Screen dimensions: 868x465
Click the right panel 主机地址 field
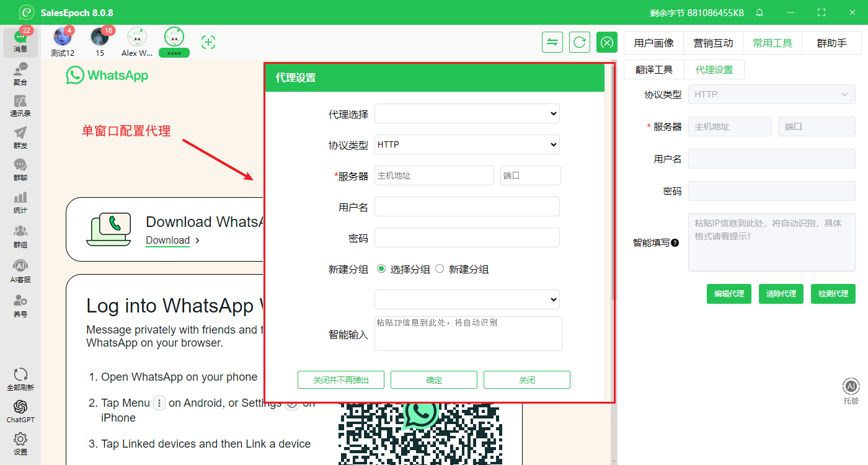click(730, 126)
